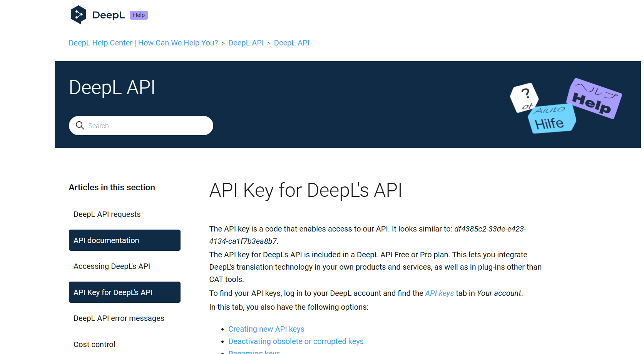Click the magnifier icon in the search box

[x=80, y=126]
